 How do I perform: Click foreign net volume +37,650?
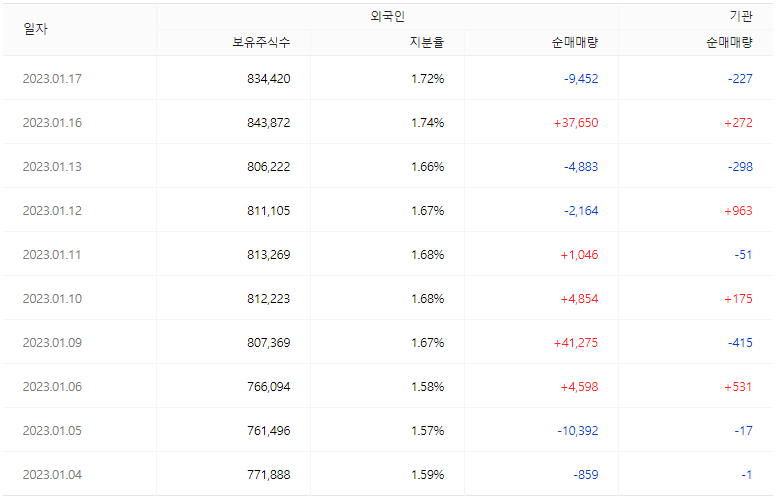(x=576, y=123)
